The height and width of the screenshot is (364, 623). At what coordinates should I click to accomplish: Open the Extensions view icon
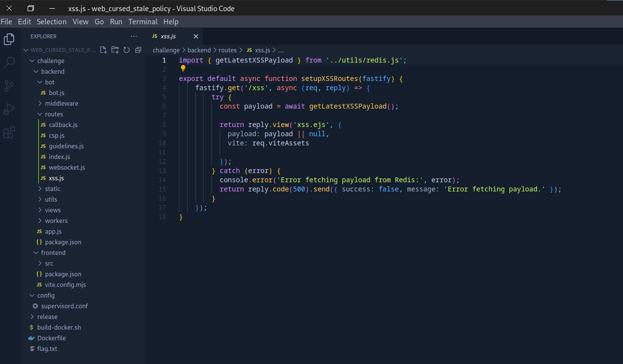(9, 132)
